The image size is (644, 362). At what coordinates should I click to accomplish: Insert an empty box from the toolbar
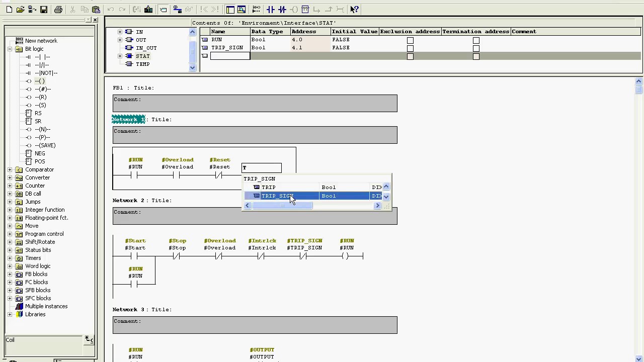[x=305, y=10]
